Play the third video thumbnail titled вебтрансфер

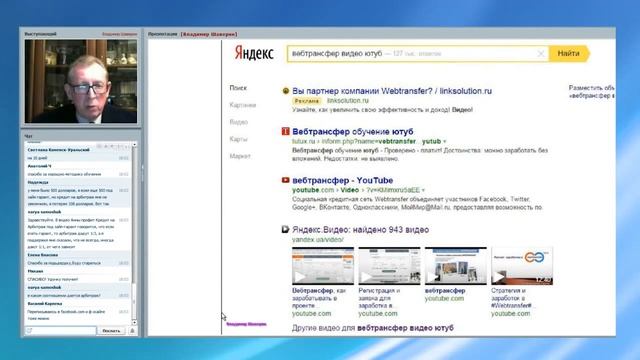[x=456, y=266]
